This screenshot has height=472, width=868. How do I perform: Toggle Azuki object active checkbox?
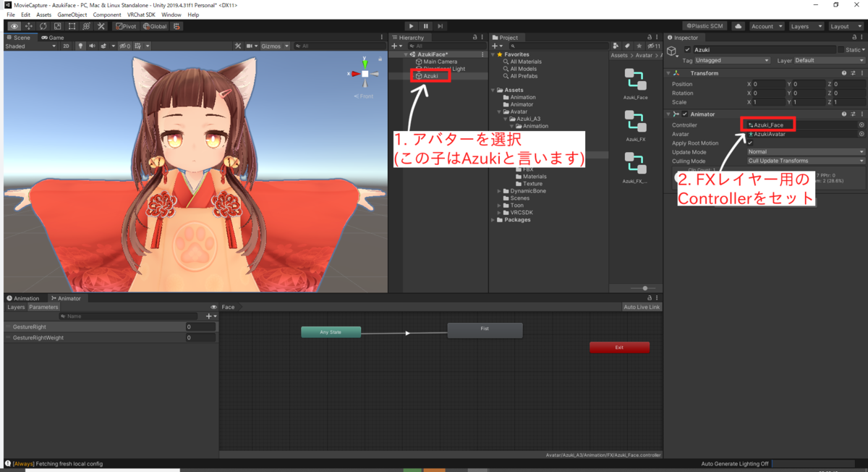pyautogui.click(x=687, y=49)
